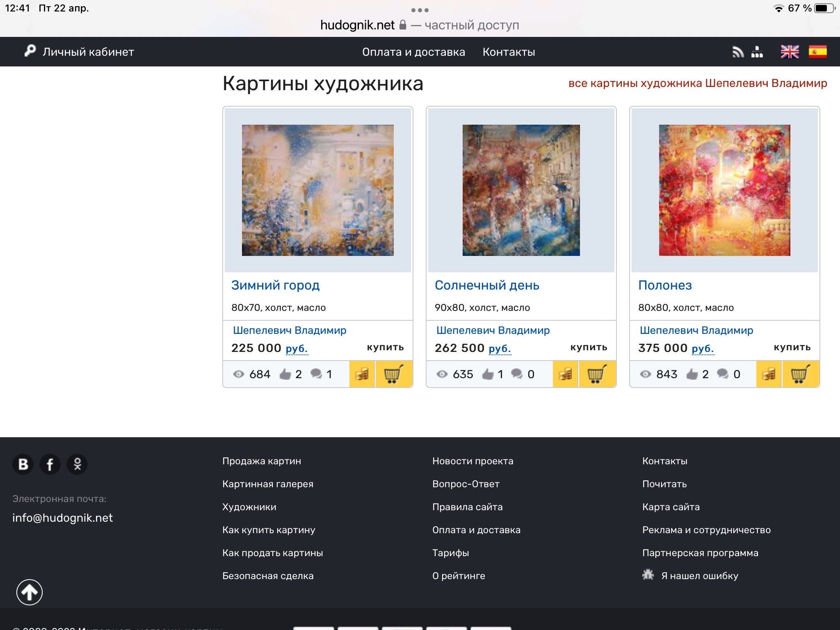Open the Facebook social icon

point(50,464)
